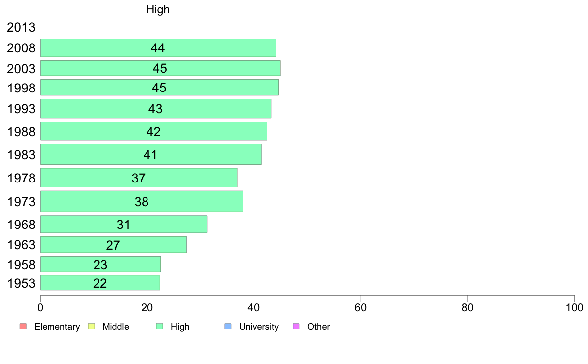Select the 1978 bar showing 37

coord(139,178)
